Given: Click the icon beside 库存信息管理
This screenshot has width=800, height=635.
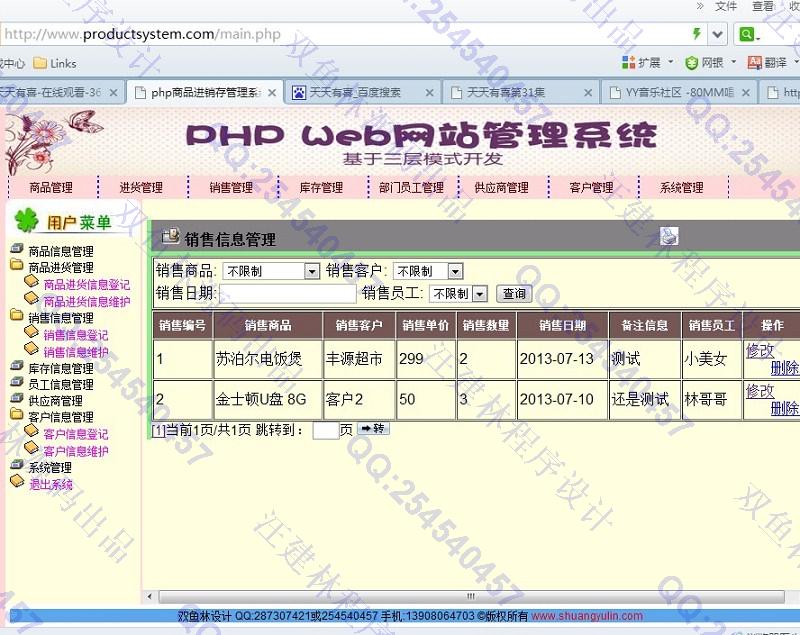Looking at the screenshot, I should pyautogui.click(x=17, y=365).
